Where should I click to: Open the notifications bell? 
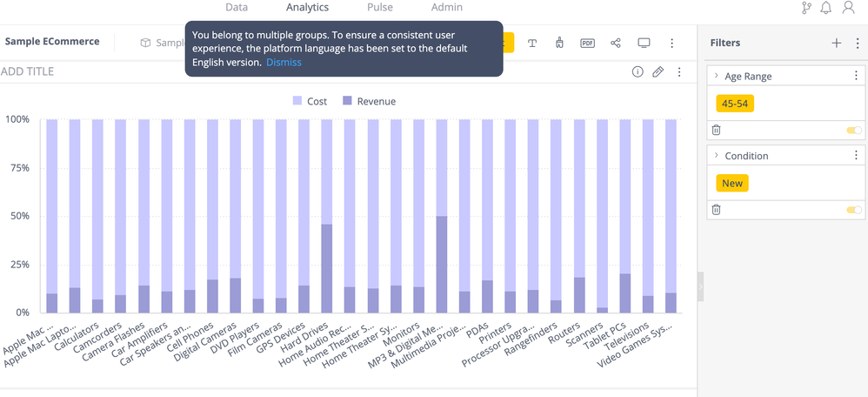[825, 8]
